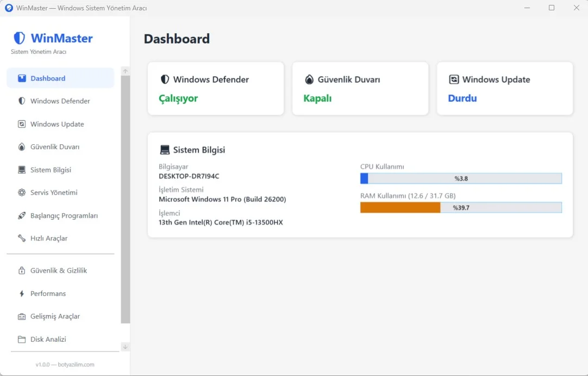Screen dimensions: 588x376
Task: Click the shield icon on Windows Defender card
Action: (165, 79)
